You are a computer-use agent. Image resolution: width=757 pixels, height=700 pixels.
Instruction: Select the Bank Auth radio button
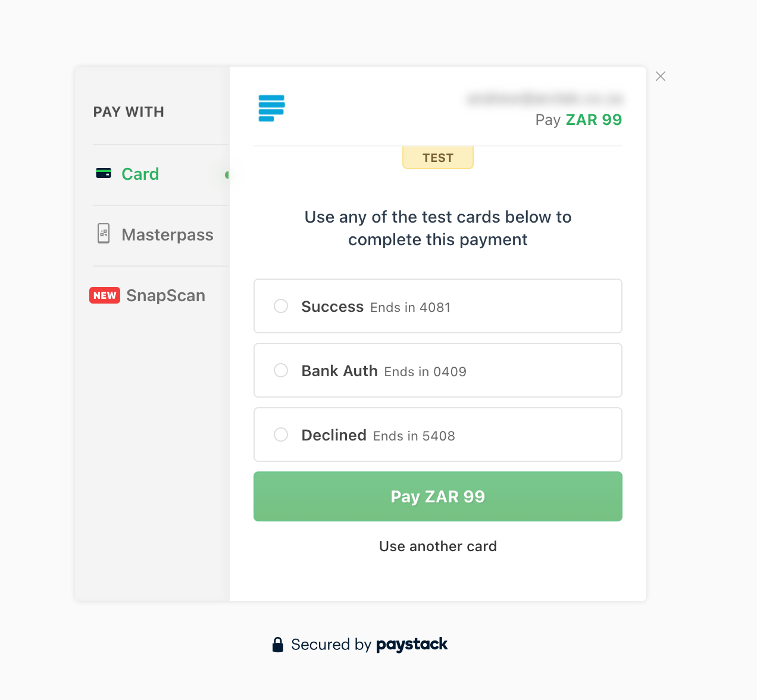point(281,370)
